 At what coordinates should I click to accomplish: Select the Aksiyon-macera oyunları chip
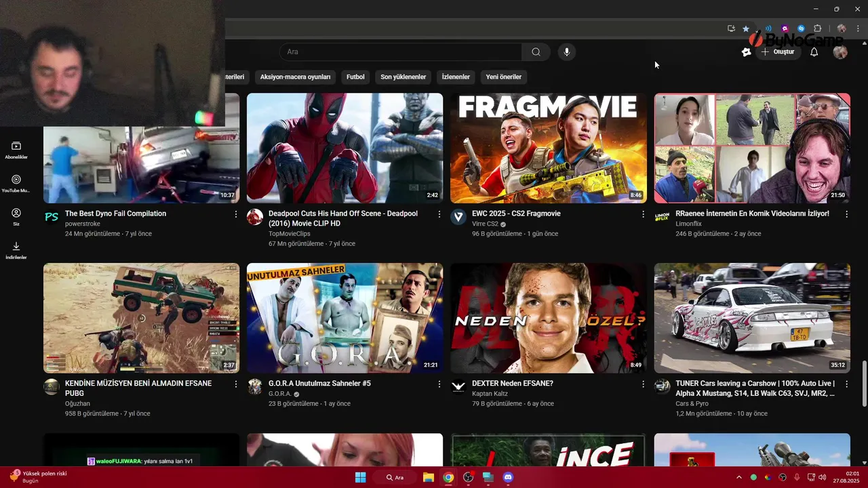point(295,77)
